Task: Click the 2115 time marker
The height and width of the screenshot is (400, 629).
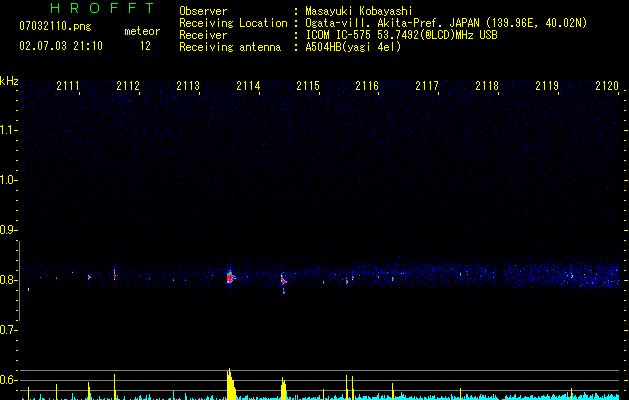Action: click(308, 86)
